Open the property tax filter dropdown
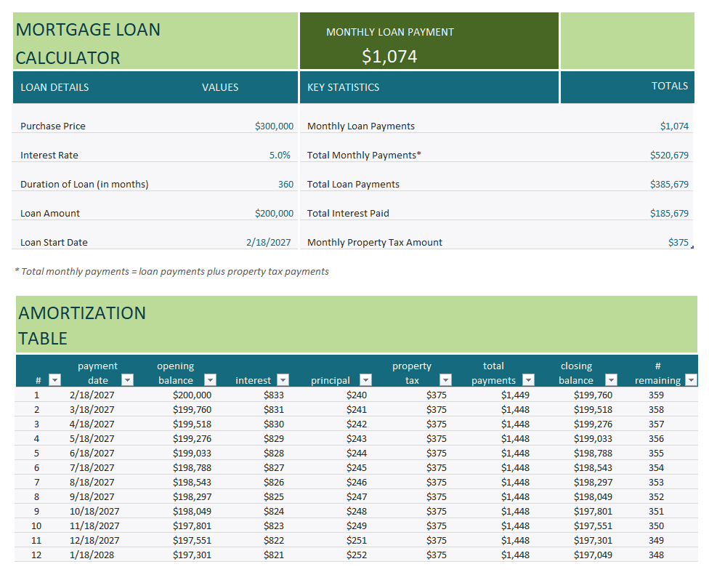Image resolution: width=709 pixels, height=588 pixels. pyautogui.click(x=446, y=380)
